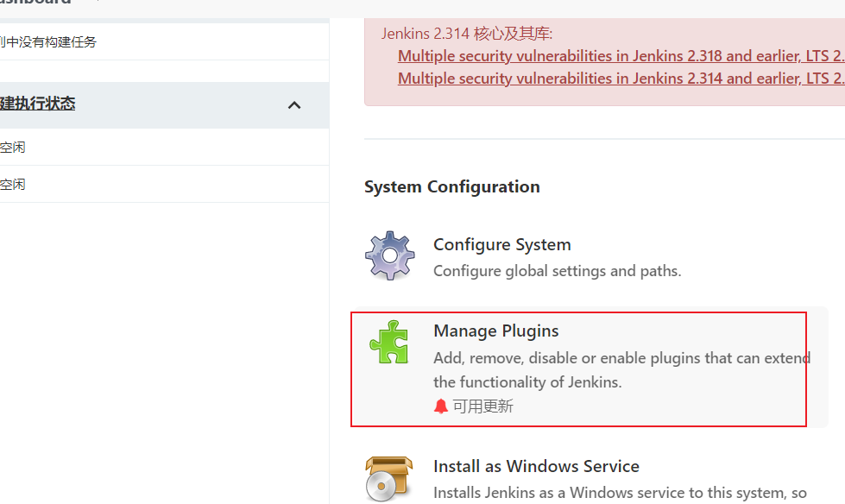Open the Configure System title
This screenshot has height=504, width=845.
(501, 244)
